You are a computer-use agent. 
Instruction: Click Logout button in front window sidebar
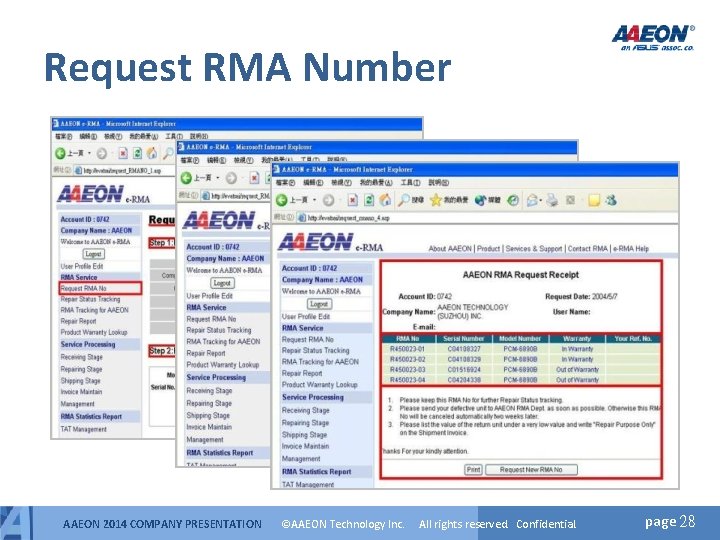point(319,304)
